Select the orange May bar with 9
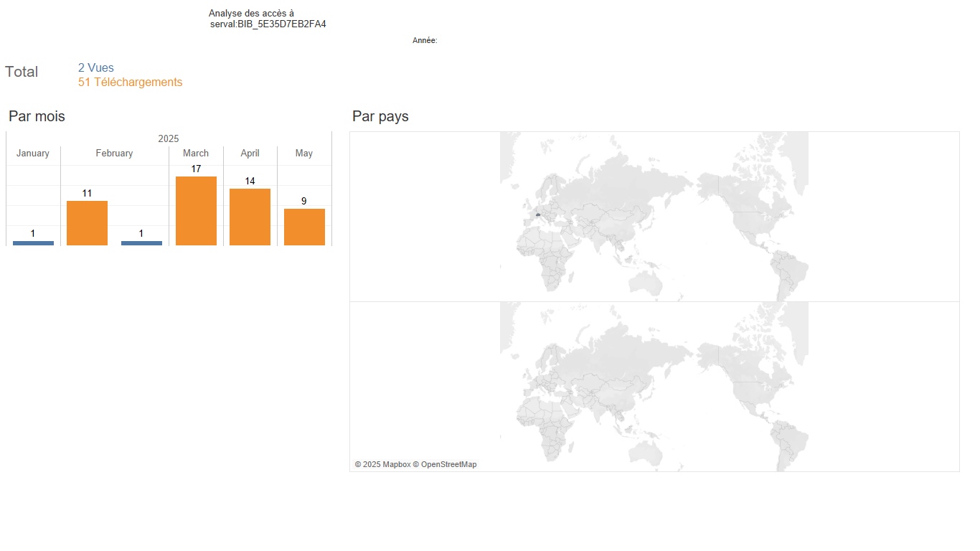The height and width of the screenshot is (551, 980). click(304, 227)
